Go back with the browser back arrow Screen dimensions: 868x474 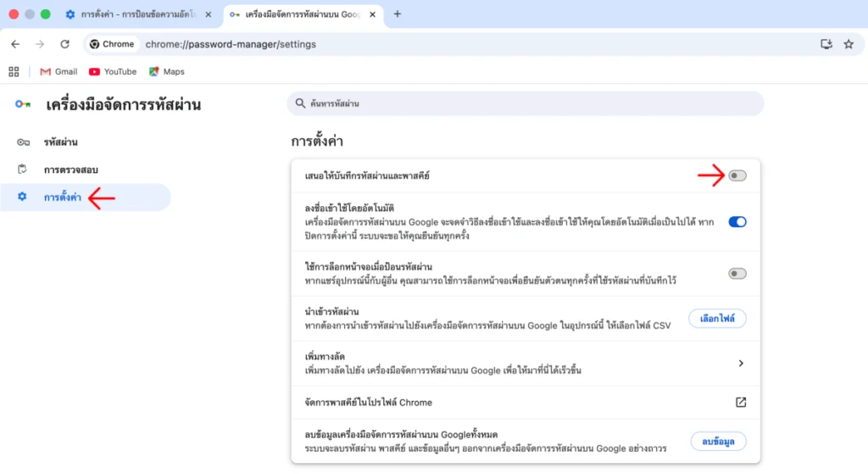click(15, 44)
